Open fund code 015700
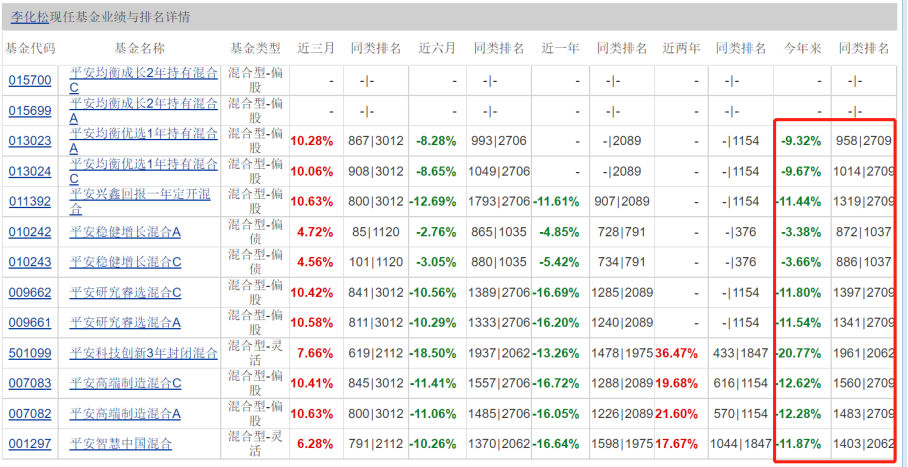 (x=30, y=80)
